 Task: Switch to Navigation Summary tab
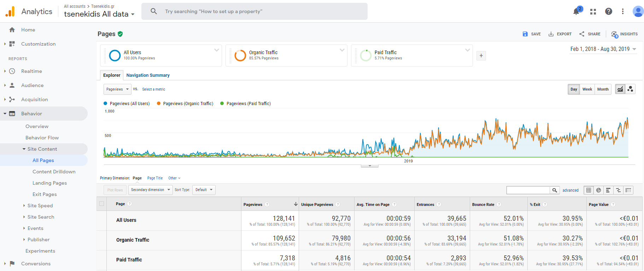tap(148, 75)
